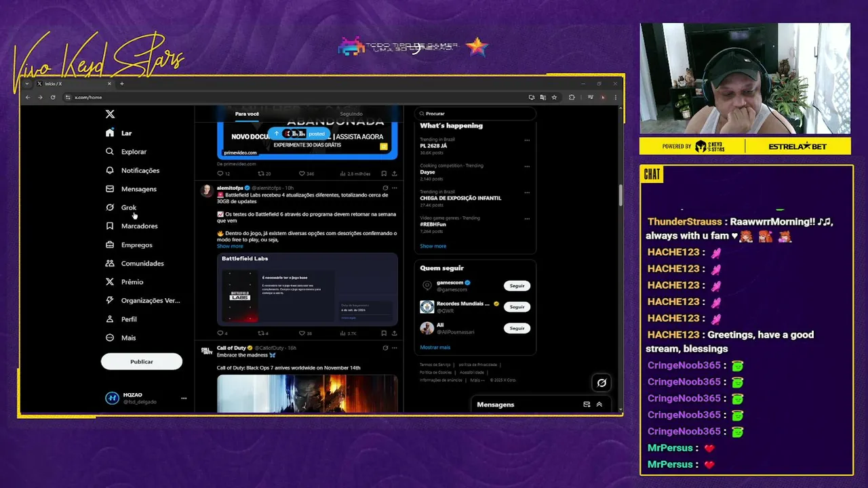Viewport: 868px width, 488px height.
Task: Open more options for alemitofps post
Action: coord(395,188)
